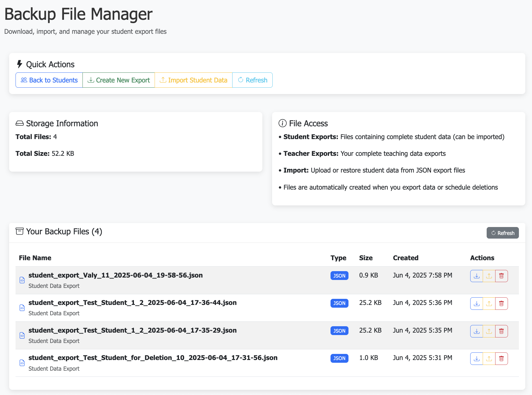Click Create New Export button
The height and width of the screenshot is (395, 532).
click(119, 80)
